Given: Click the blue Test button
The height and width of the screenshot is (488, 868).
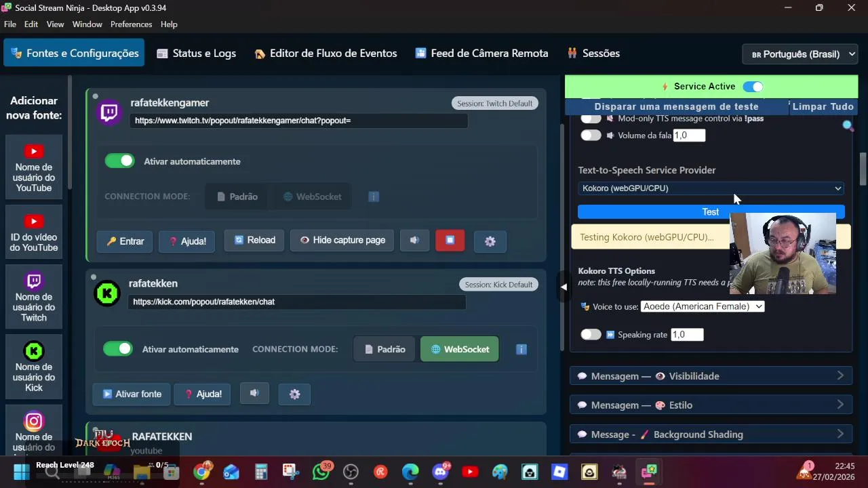Looking at the screenshot, I should [711, 212].
